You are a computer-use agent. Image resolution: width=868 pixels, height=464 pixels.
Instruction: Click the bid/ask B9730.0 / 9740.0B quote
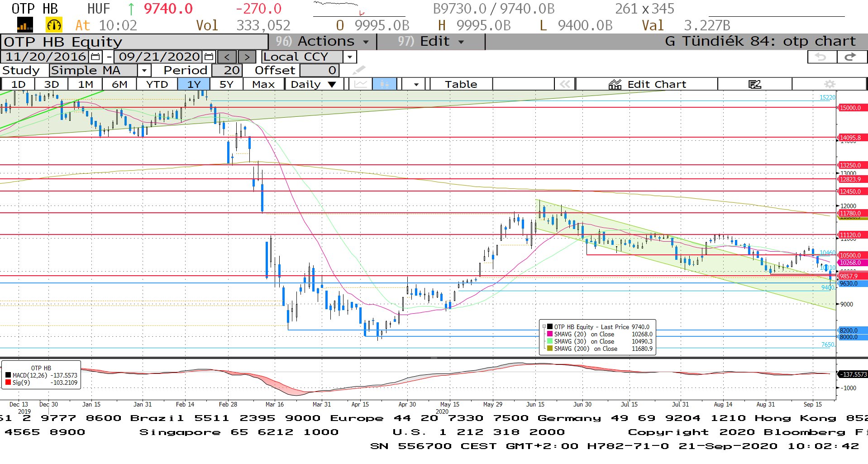494,9
